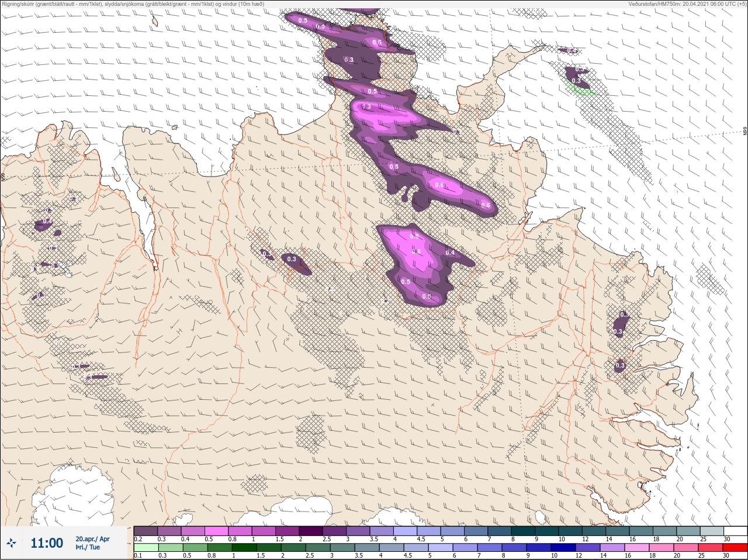Pick the bright red bottom-row swatch after 30
Viewport: 748px width, 560px height.
coord(735,548)
